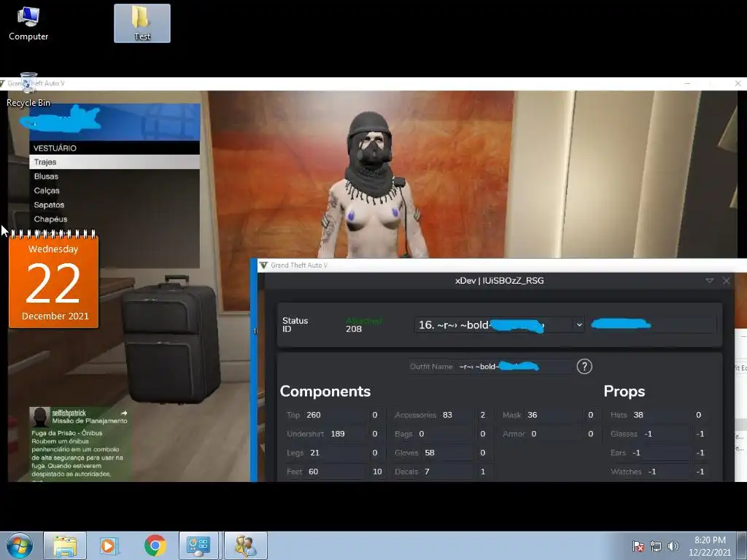Click the users taskbar app icon
The image size is (747, 560).
(x=245, y=545)
